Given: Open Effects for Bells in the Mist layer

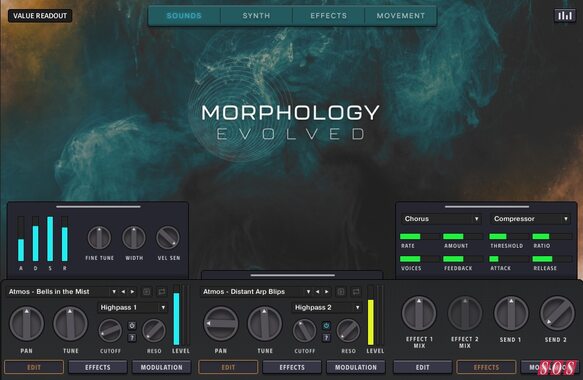Looking at the screenshot, I should pyautogui.click(x=98, y=367).
